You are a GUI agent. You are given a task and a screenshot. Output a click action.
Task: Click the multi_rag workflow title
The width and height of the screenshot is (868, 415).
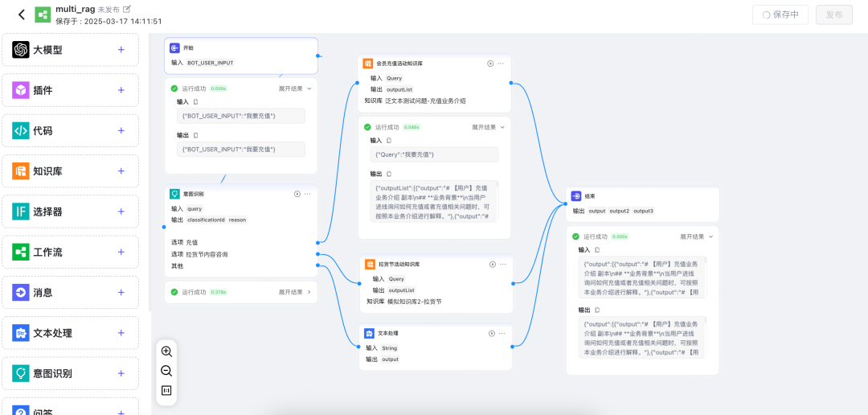76,9
